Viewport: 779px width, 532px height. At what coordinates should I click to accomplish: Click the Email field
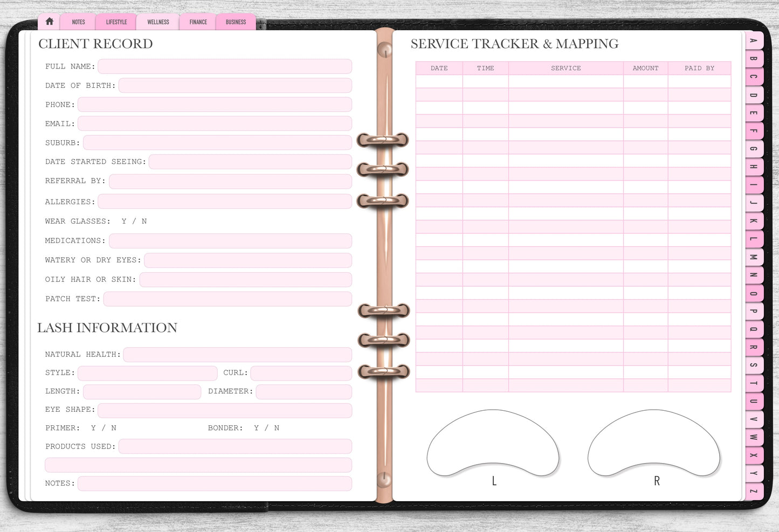(215, 123)
